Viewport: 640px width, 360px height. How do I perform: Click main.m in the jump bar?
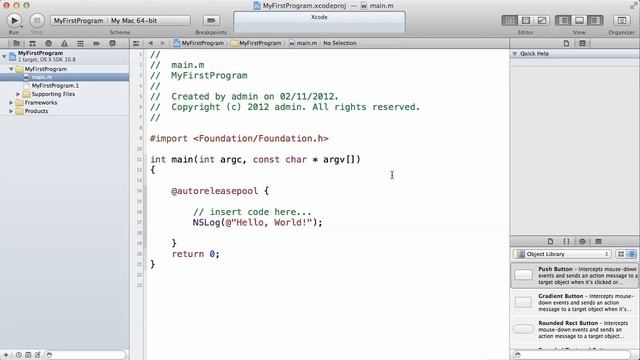click(x=303, y=43)
